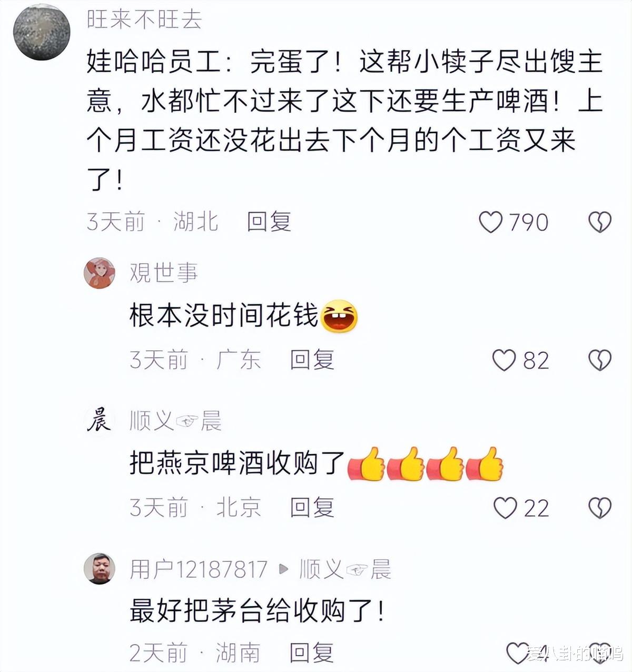The image size is (632, 672).
Task: Open username 観世事
Action: [164, 273]
